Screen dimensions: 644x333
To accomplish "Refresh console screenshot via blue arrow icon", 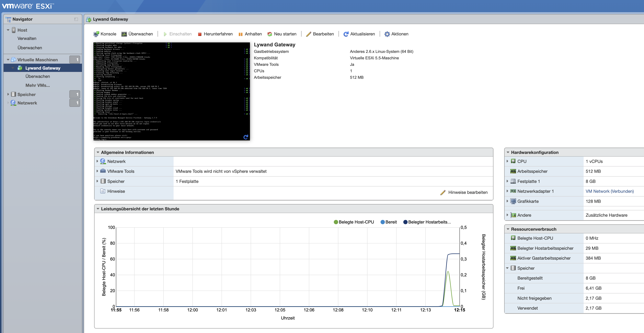I will pos(246,137).
